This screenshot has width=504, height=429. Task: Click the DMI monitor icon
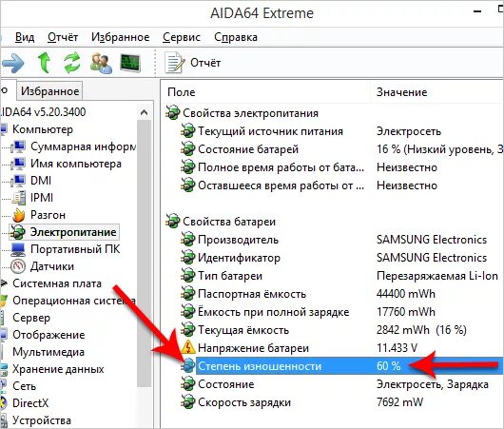pyautogui.click(x=18, y=181)
